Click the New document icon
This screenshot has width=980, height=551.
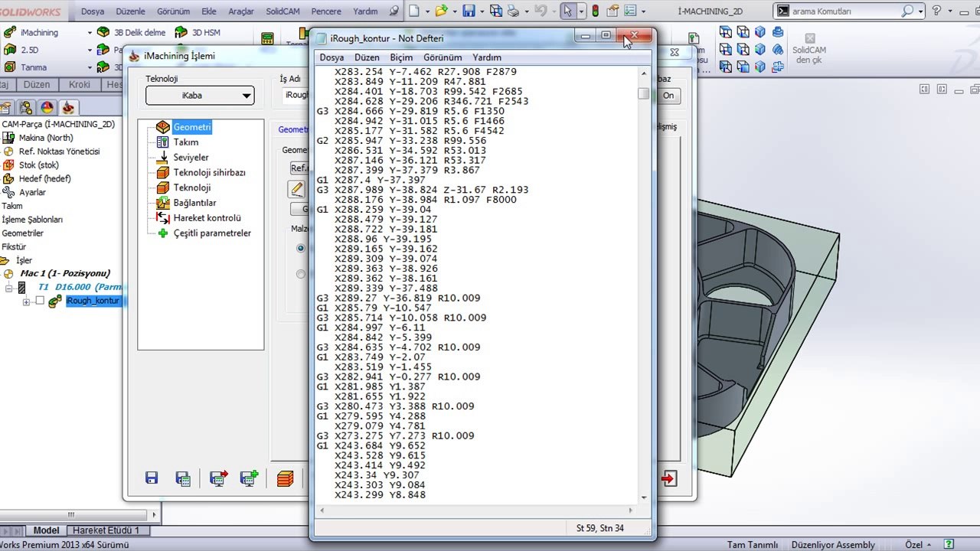point(414,11)
